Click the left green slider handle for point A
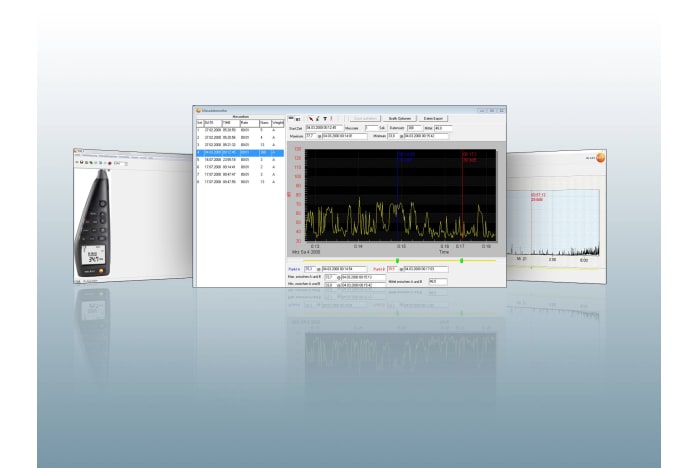 (x=397, y=260)
